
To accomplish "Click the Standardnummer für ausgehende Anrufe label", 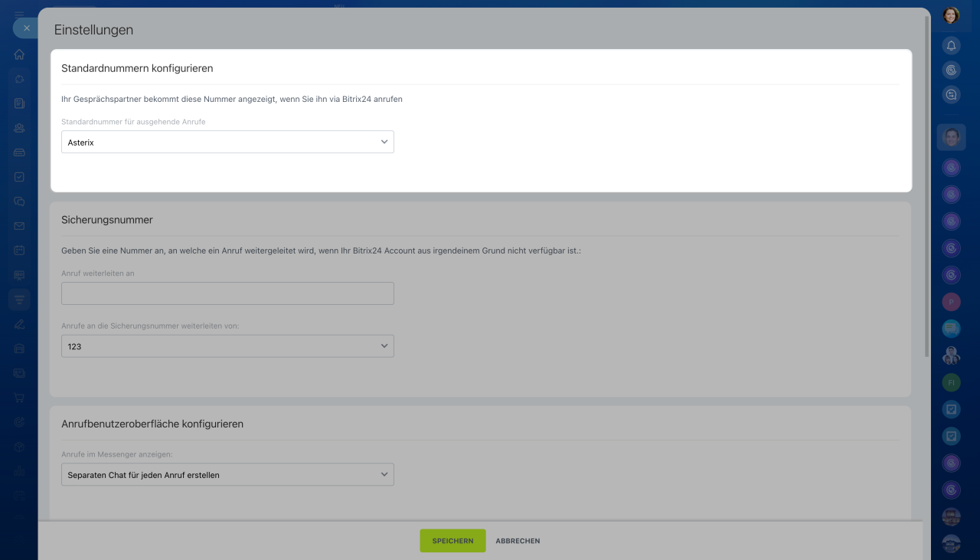I will click(x=133, y=122).
